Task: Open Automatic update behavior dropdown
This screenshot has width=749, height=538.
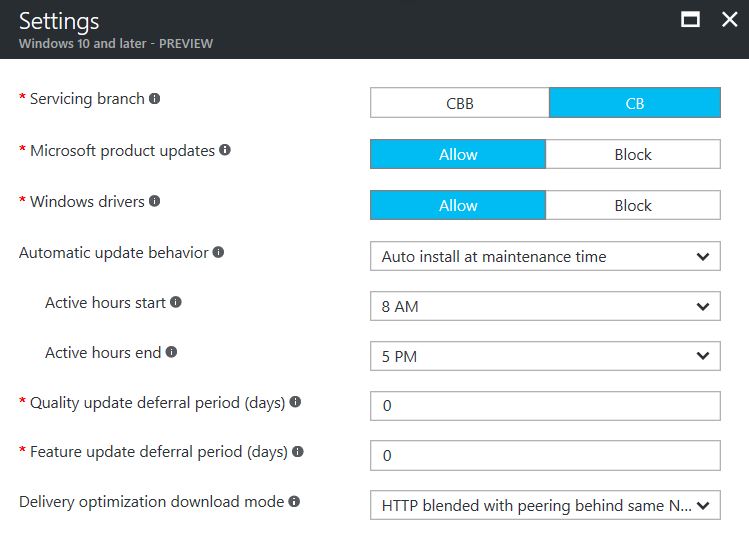Action: 545,256
